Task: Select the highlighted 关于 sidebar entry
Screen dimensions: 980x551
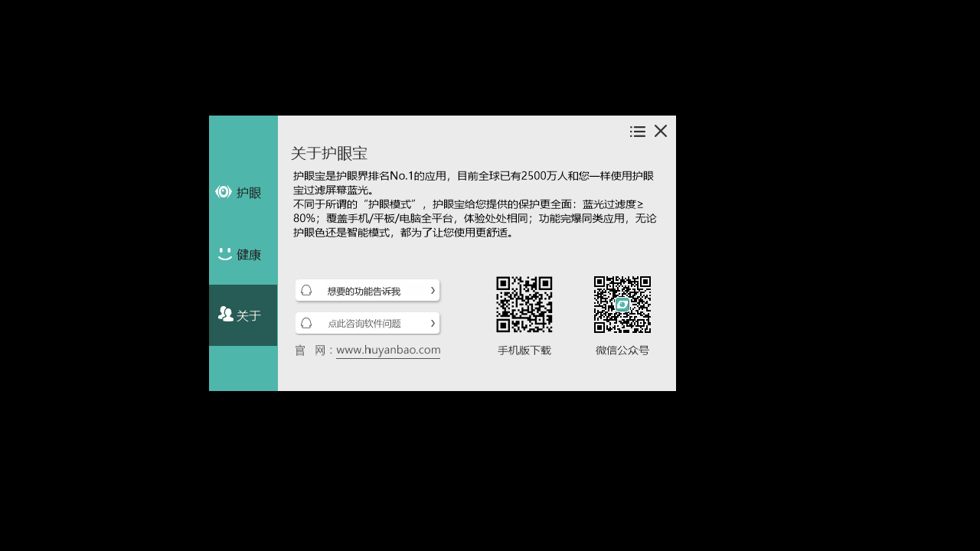Action: [243, 314]
